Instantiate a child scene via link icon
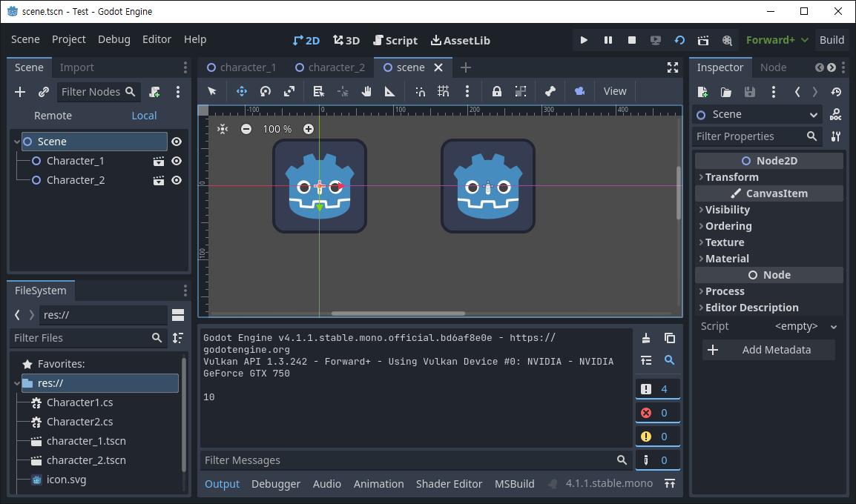The width and height of the screenshot is (856, 504). tap(44, 92)
